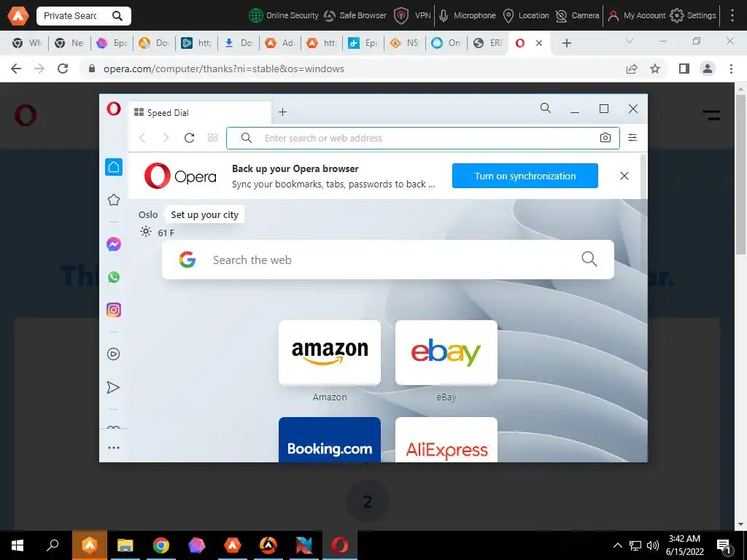This screenshot has width=747, height=560.
Task: Bookmark this page with the star icon
Action: coord(655,69)
